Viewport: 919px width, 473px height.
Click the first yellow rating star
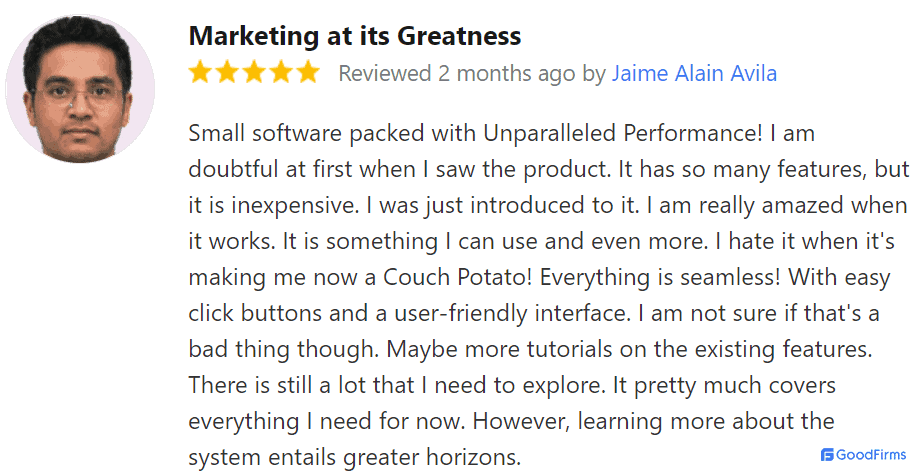pyautogui.click(x=200, y=72)
